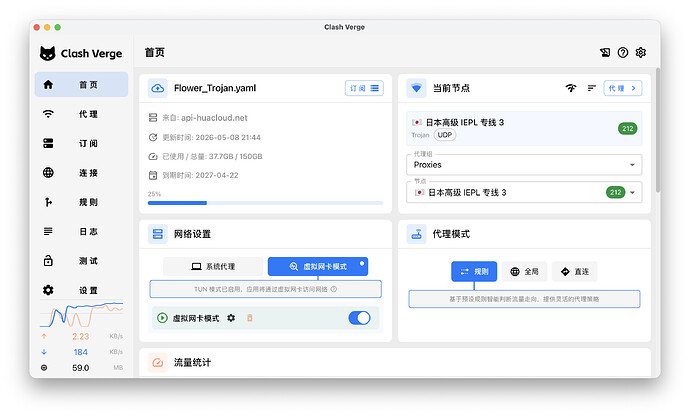
Task: Click the Clash Verge cat logo
Action: pos(48,53)
